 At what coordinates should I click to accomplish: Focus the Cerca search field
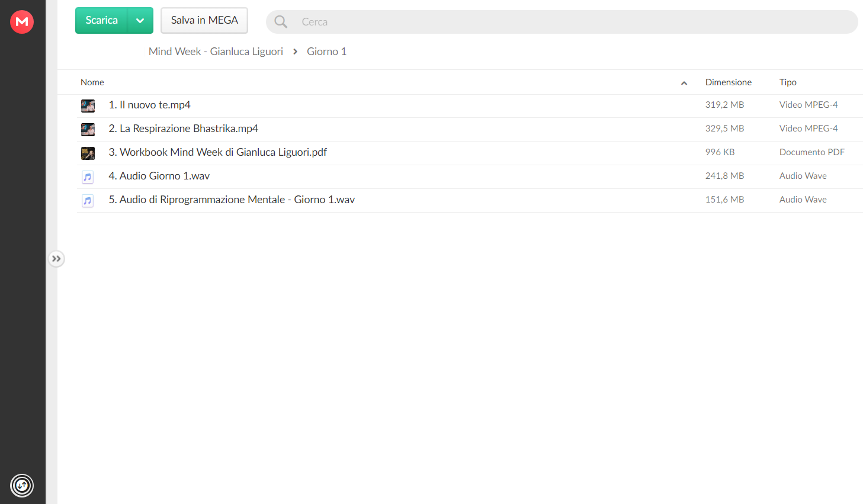pyautogui.click(x=562, y=22)
